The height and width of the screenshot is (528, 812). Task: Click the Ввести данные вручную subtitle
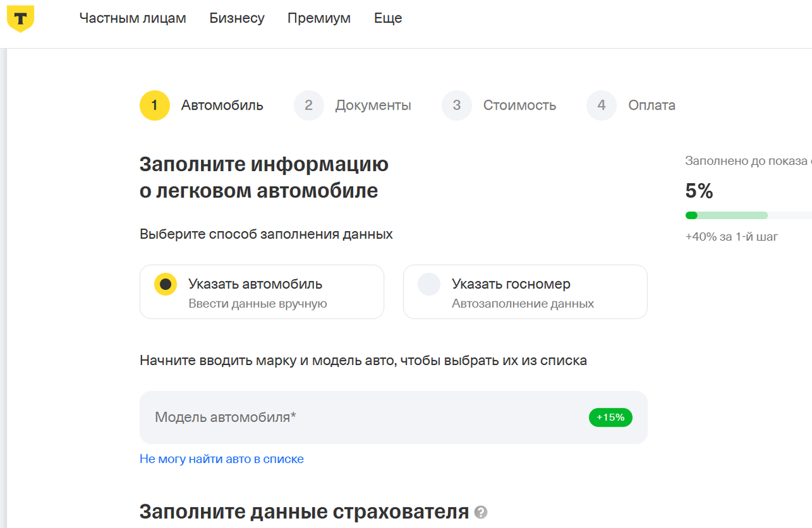point(258,304)
